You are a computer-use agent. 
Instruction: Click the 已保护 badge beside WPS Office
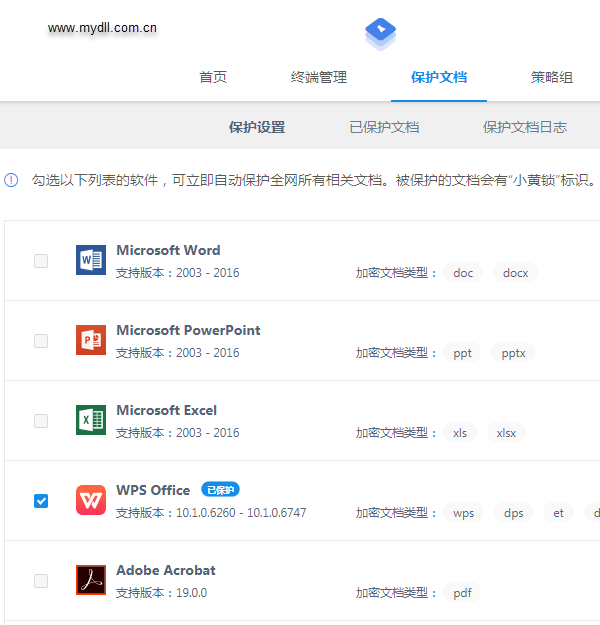(x=220, y=489)
